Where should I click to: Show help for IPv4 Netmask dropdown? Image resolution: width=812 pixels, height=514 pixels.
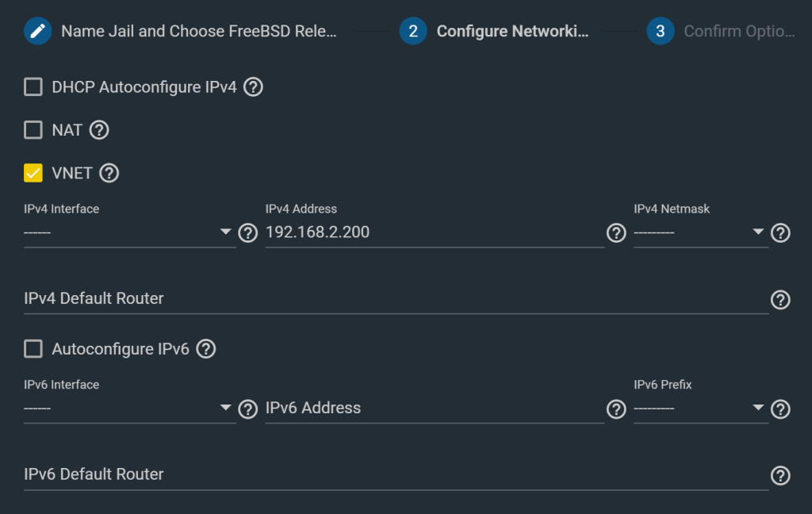(x=781, y=232)
